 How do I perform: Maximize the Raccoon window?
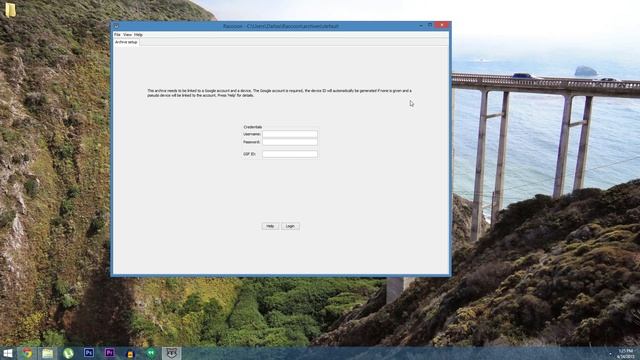(430, 25)
